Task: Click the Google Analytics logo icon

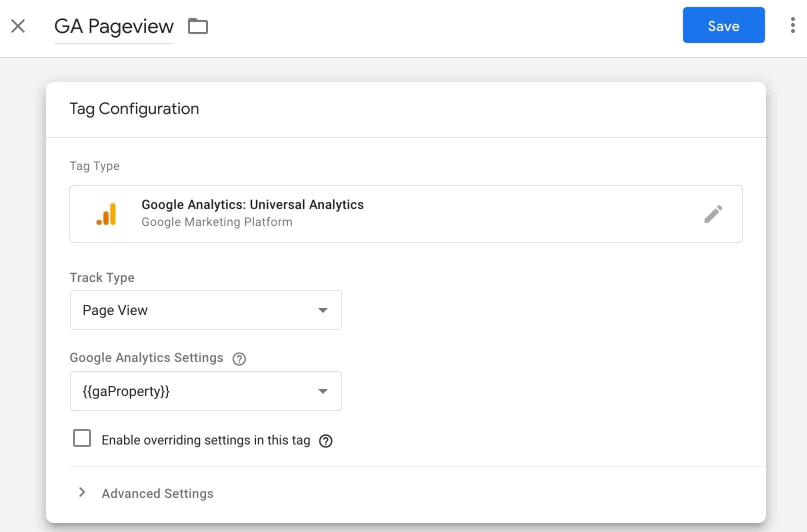Action: pos(106,213)
